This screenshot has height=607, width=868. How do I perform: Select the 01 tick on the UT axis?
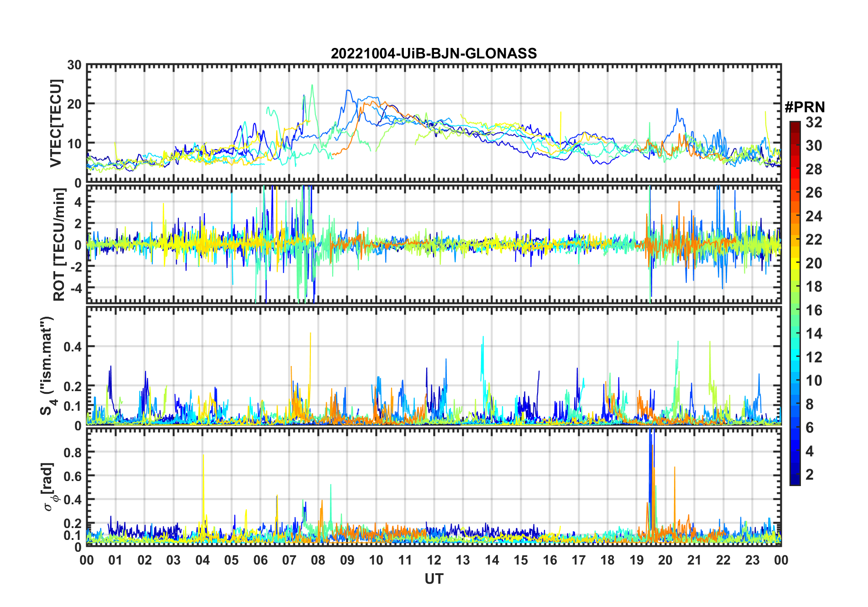coord(115,560)
